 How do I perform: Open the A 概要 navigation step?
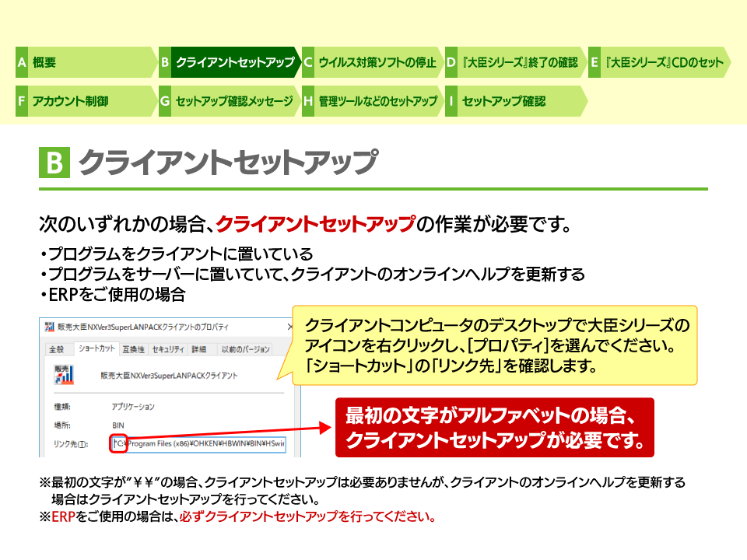[86, 62]
